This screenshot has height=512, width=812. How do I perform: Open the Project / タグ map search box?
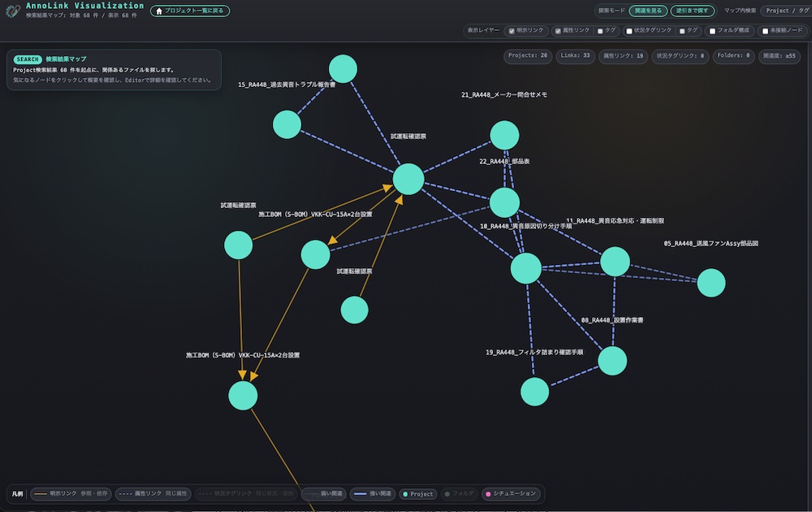tap(786, 11)
